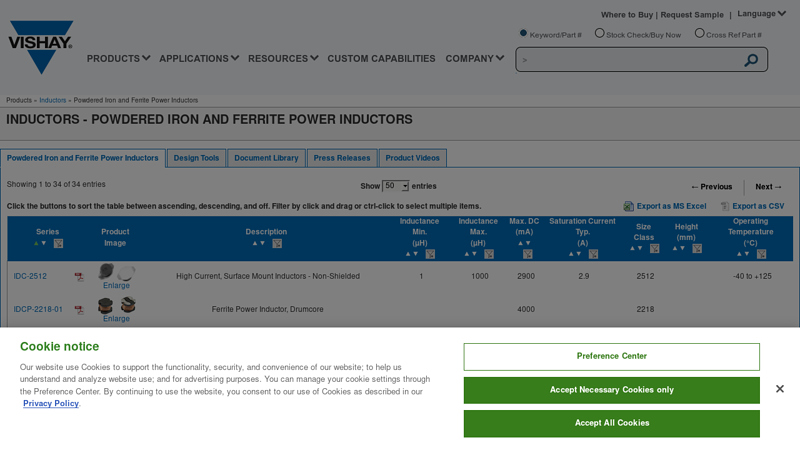800x450 pixels.
Task: Click Enlarge under IDCP-2218-01 image
Action: click(116, 319)
